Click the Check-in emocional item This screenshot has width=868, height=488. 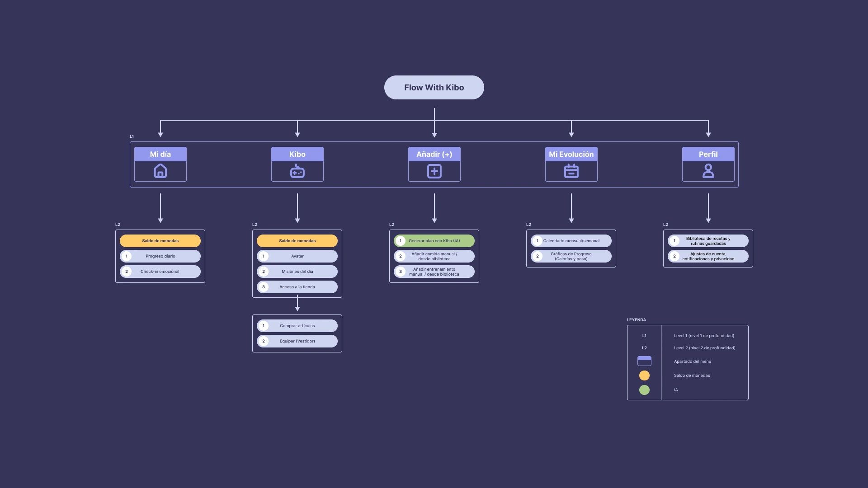coord(160,272)
